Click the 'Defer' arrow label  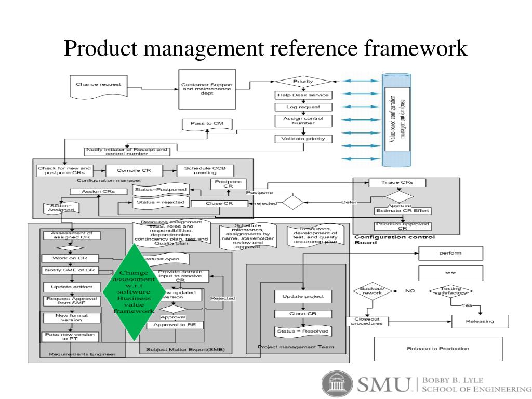click(x=349, y=202)
